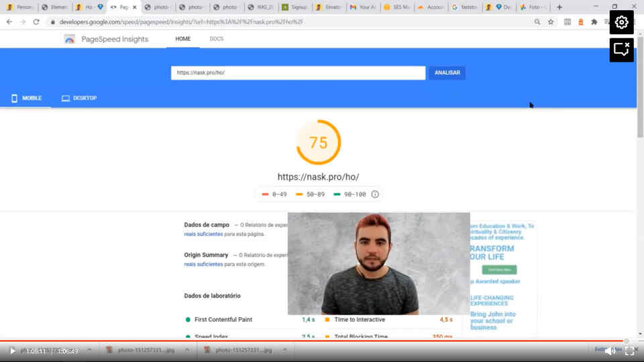Click the video settings gear icon
The width and height of the screenshot is (644, 362).
621,22
